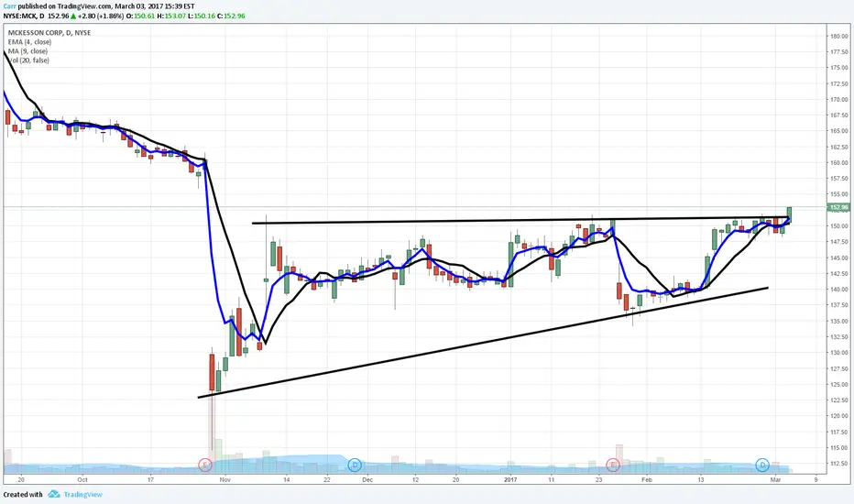Click the dividend D marker near Mar
Viewport: 854px width, 504px height.
762,465
